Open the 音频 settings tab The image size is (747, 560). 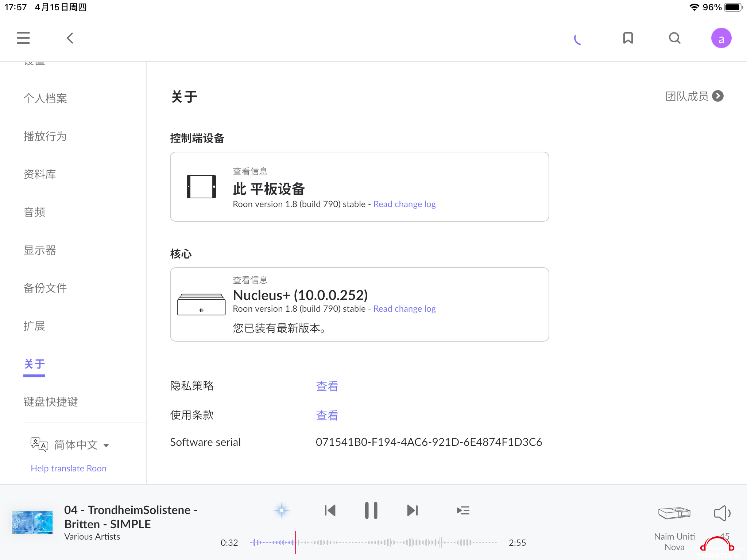pyautogui.click(x=34, y=212)
